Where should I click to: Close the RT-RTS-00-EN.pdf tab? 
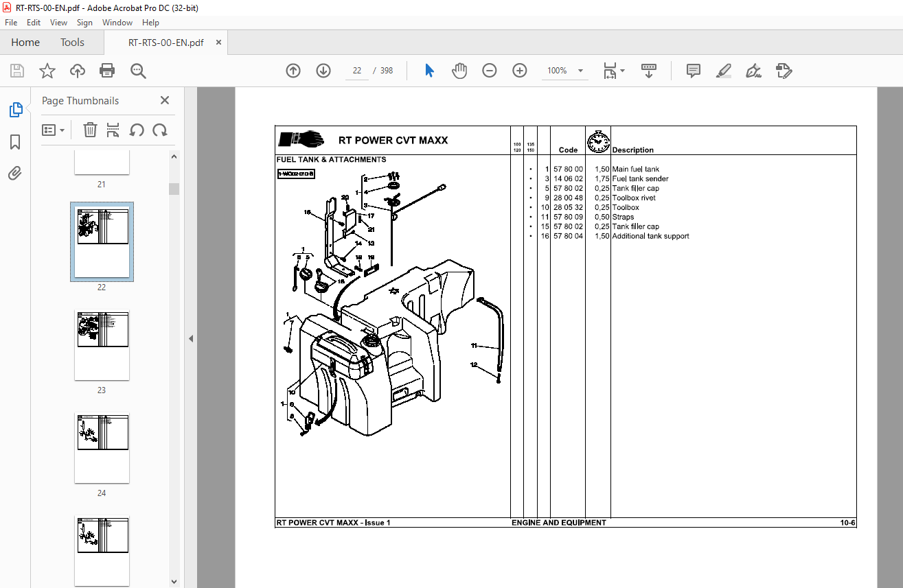218,43
